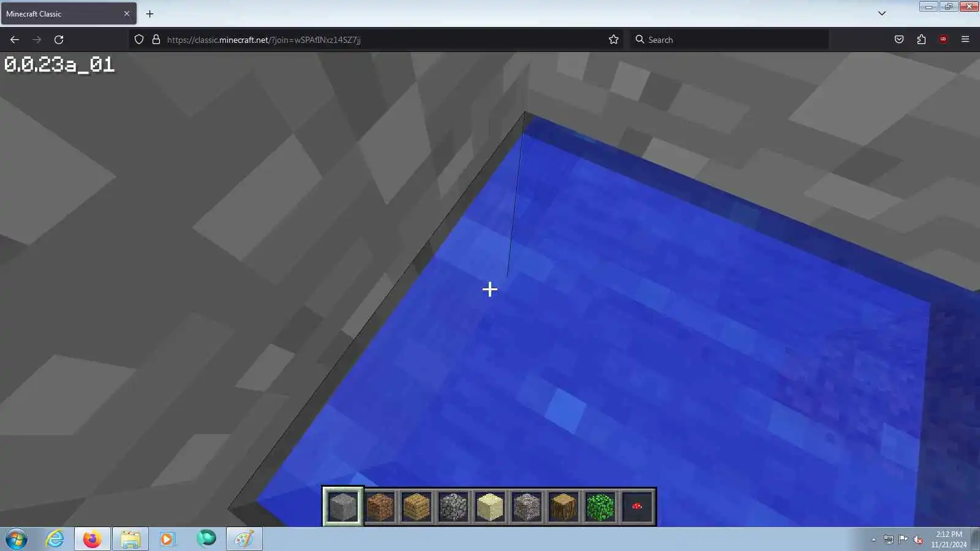The image size is (980, 551).
Task: Select the wooden planks block in hotbar
Action: [417, 507]
